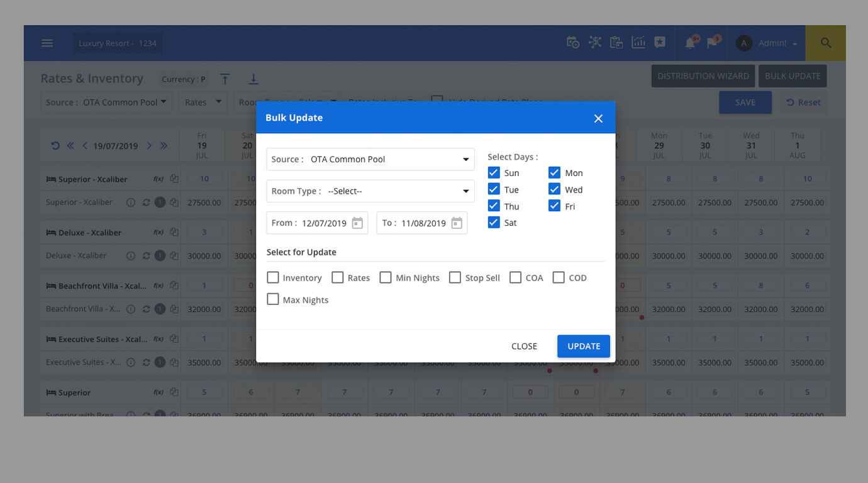Click the flag alerts icon
The height and width of the screenshot is (483, 868).
[712, 43]
